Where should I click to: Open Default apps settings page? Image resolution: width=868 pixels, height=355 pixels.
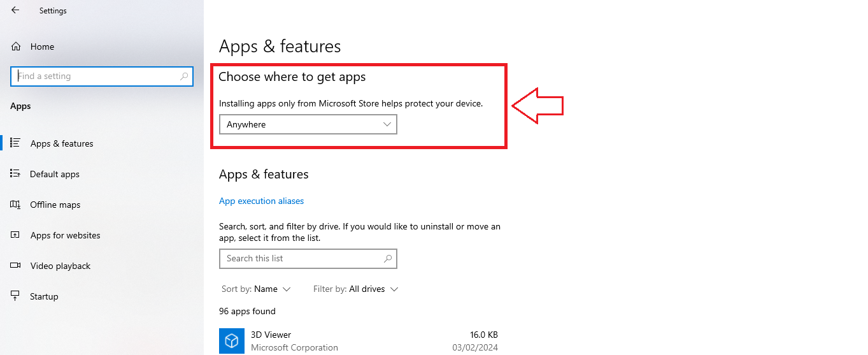click(x=55, y=174)
